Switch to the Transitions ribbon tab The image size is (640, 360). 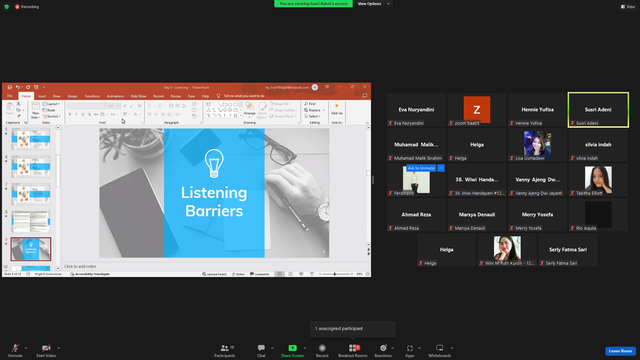pyautogui.click(x=92, y=96)
